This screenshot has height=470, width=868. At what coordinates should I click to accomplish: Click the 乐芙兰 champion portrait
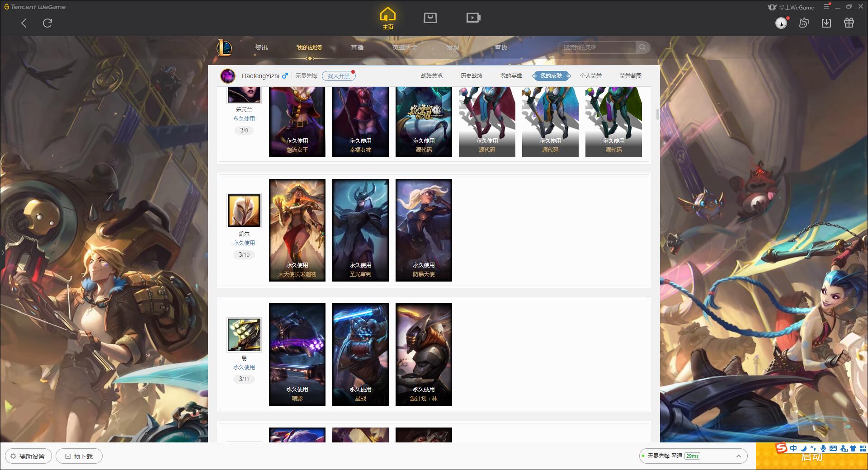244,94
